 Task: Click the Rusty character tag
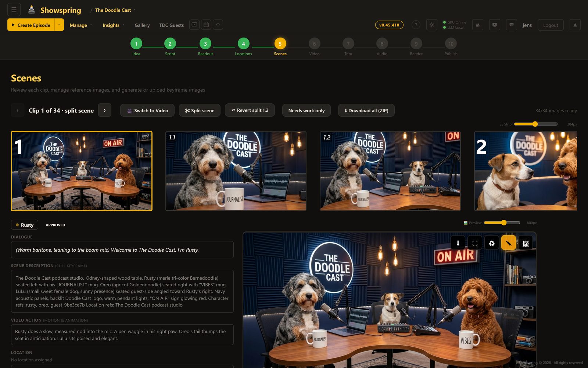[x=25, y=225]
